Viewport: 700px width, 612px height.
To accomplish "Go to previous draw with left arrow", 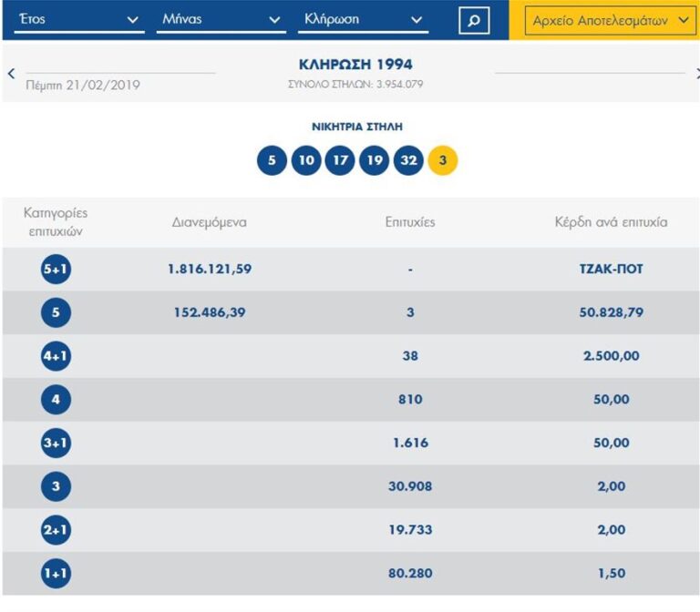I will (x=11, y=74).
